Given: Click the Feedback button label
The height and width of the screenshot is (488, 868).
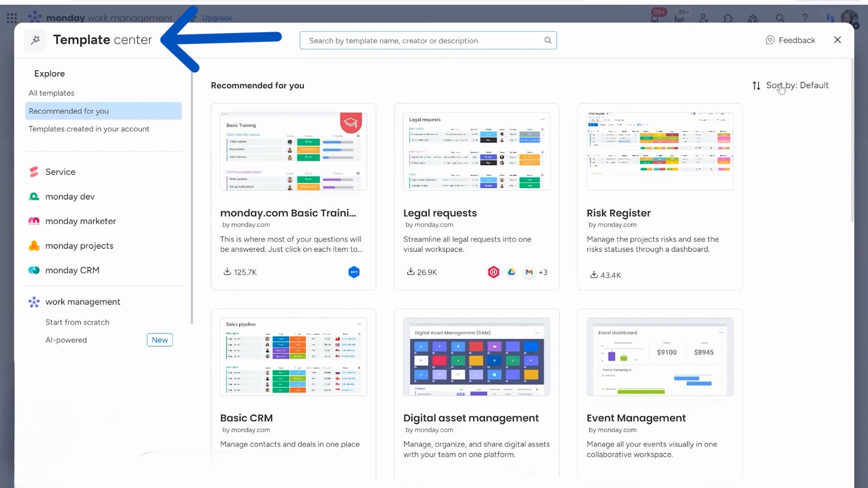Looking at the screenshot, I should click(797, 40).
